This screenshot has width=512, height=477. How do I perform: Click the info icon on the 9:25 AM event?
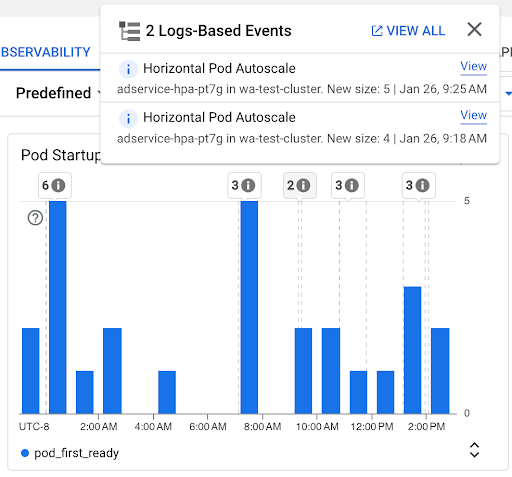[128, 69]
